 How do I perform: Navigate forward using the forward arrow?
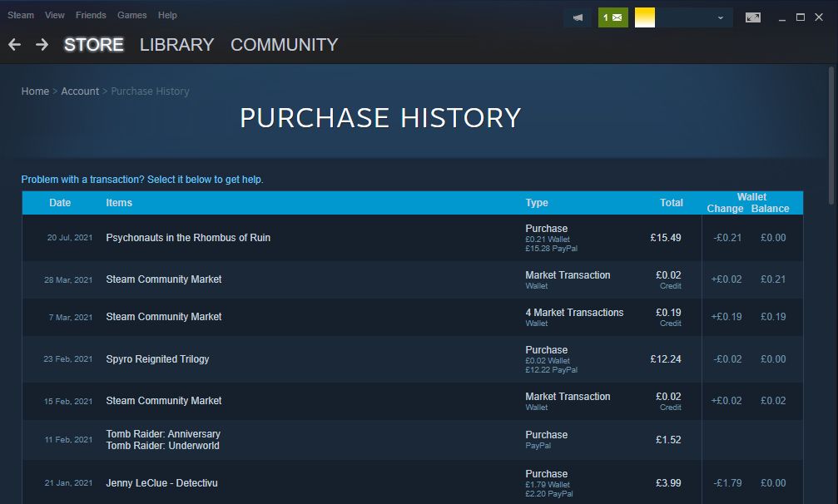click(x=40, y=44)
